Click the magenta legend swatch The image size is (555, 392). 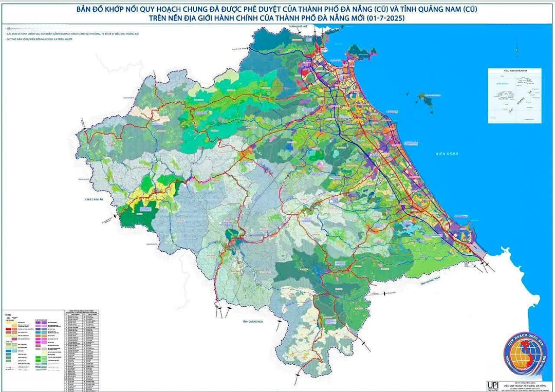[38, 339]
